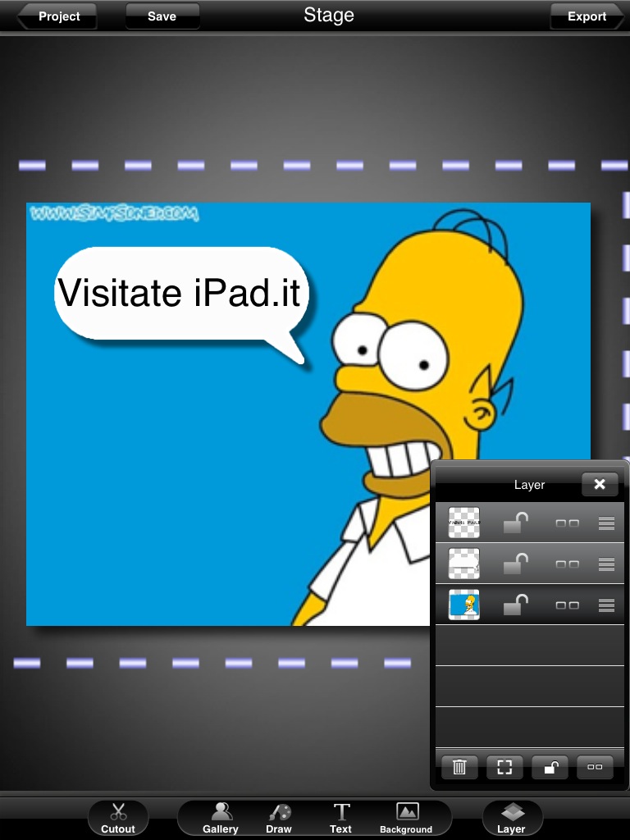
Task: Click the fit-to-frame bracket icon
Action: (504, 767)
